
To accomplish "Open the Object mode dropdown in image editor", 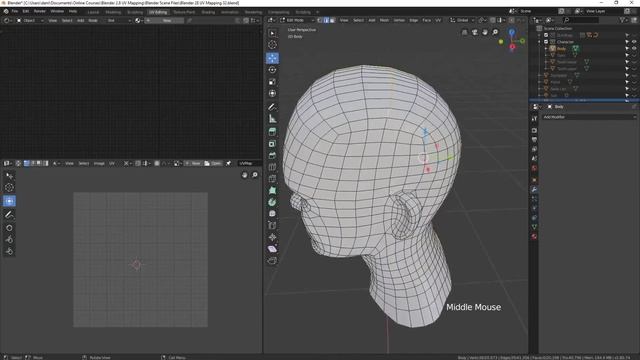I will pyautogui.click(x=30, y=20).
